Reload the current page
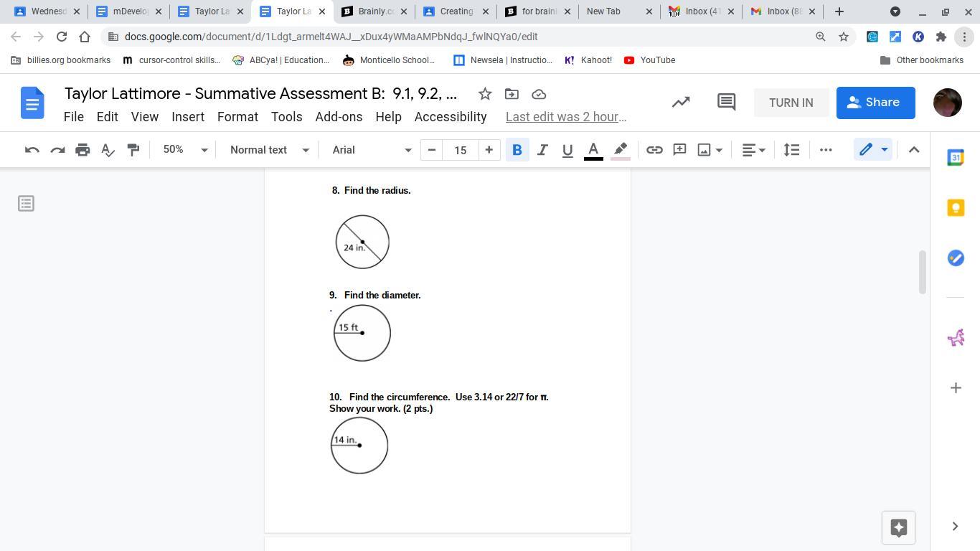 point(62,37)
